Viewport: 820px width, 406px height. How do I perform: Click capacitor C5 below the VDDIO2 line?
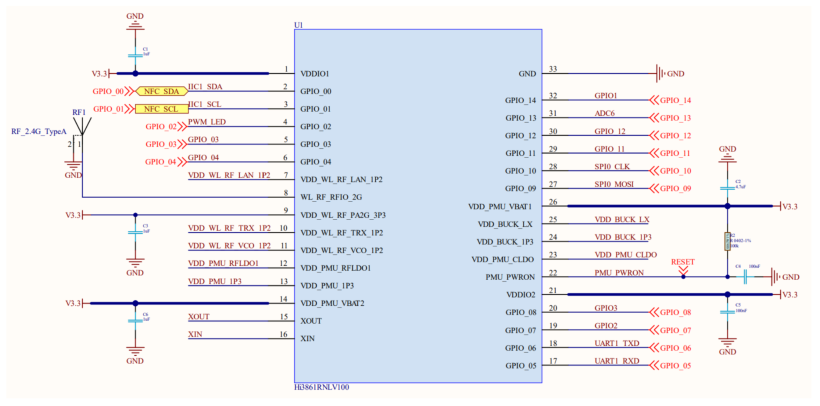click(727, 309)
